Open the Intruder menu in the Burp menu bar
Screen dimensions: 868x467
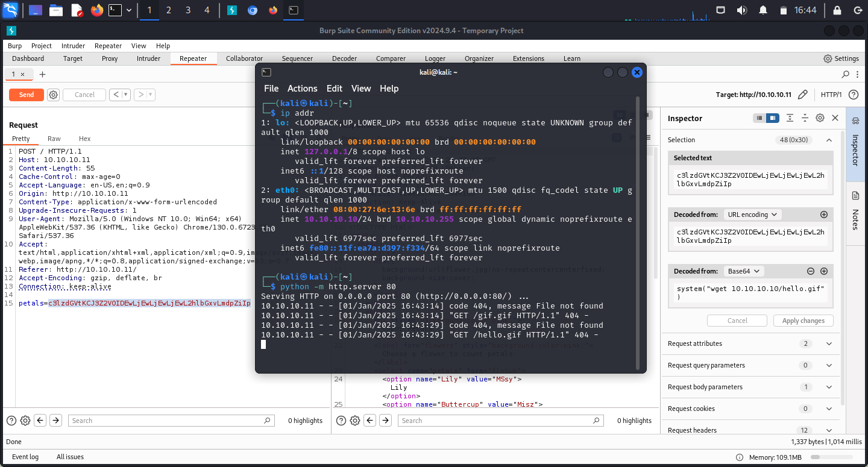pos(73,46)
